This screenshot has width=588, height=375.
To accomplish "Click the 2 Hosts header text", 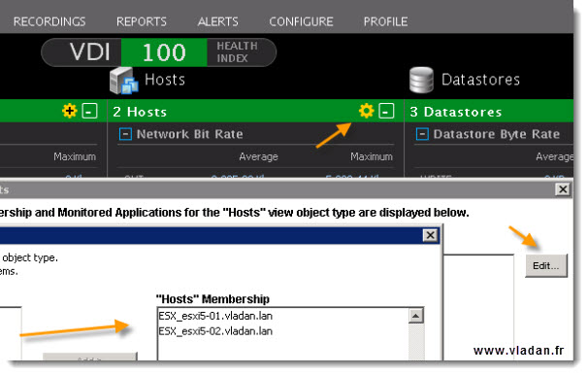I will (x=140, y=112).
